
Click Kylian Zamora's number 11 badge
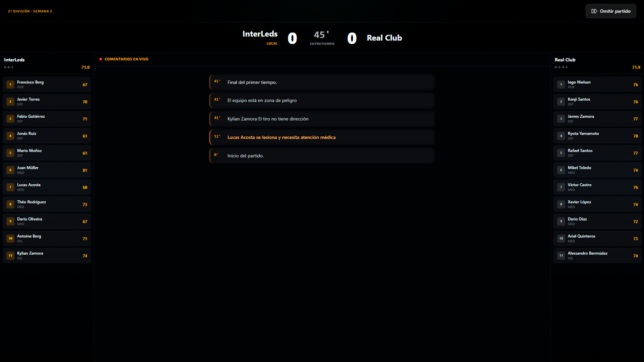[x=10, y=255]
